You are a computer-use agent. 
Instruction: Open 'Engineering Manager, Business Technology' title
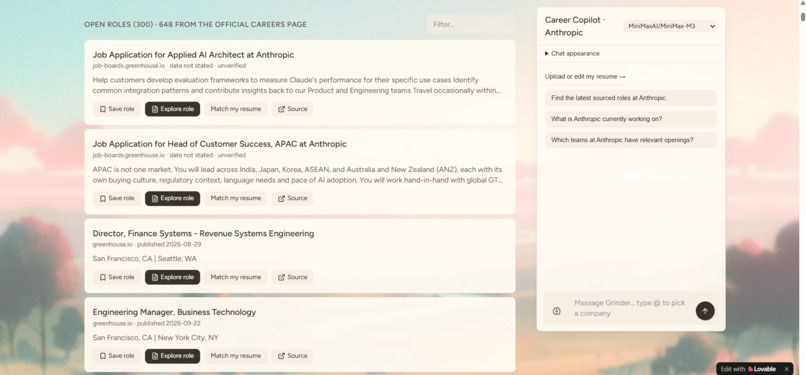[174, 312]
